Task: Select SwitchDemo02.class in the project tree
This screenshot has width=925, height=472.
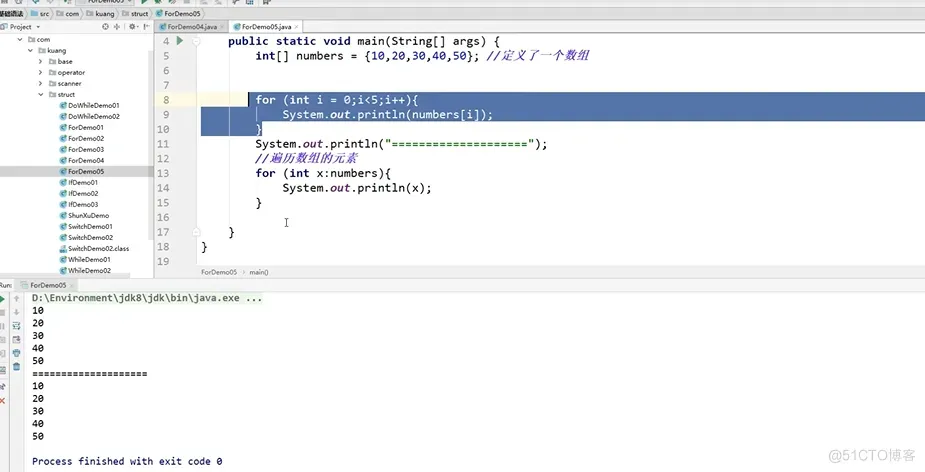Action: tap(94, 248)
